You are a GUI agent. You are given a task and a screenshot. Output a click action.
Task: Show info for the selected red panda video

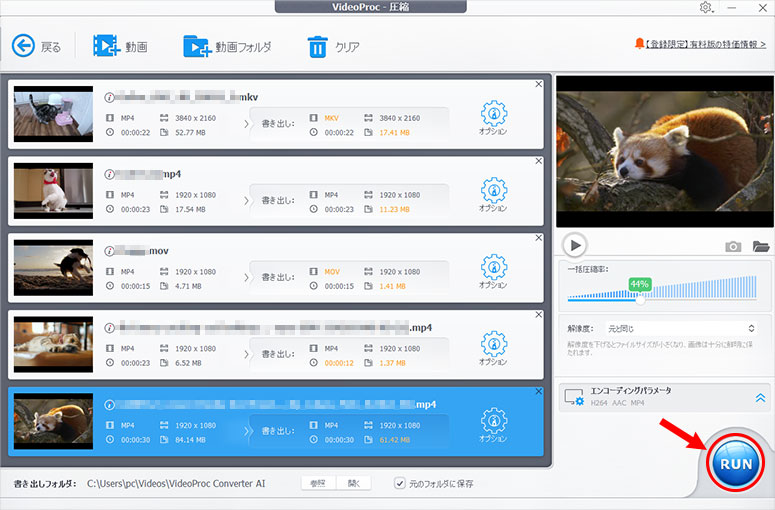click(109, 405)
